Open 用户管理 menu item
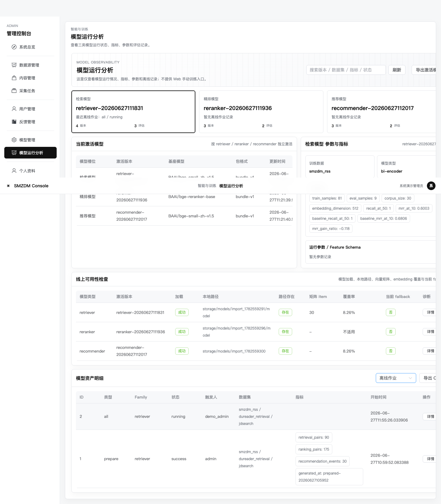Screen dimensions: 441x504 tap(30, 109)
